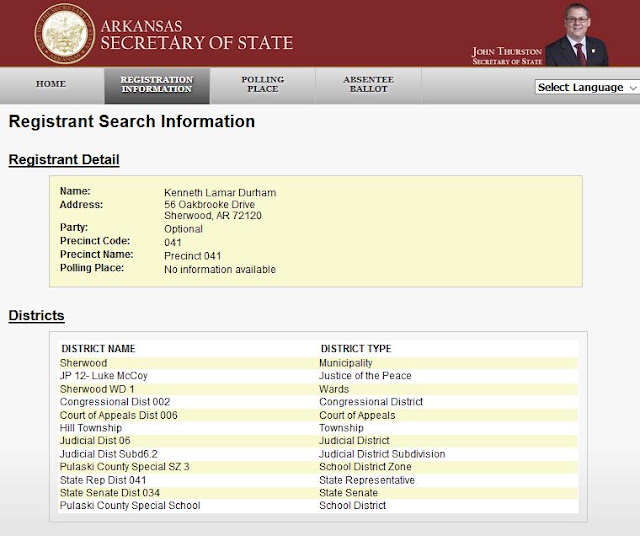Click the Pulaski County Special SZ 3 cell
This screenshot has width=640, height=536.
pos(124,467)
